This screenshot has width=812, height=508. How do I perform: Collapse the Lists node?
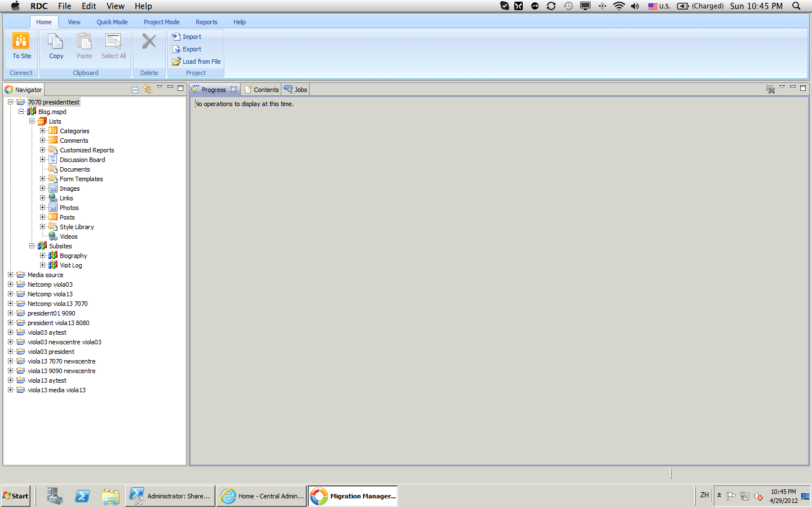[32, 121]
